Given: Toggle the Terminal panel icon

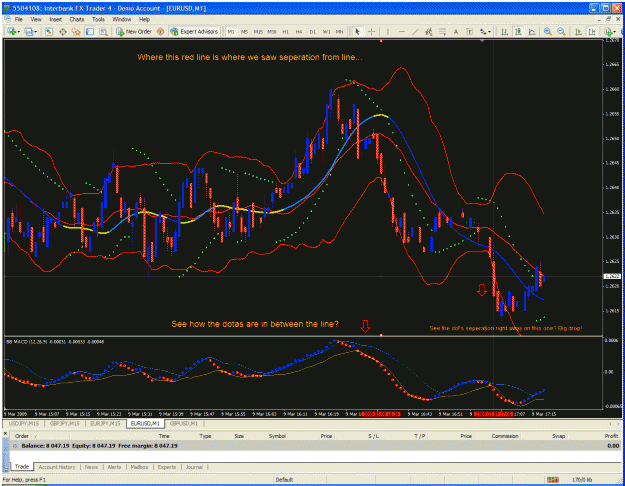Looking at the screenshot, I should coord(90,31).
